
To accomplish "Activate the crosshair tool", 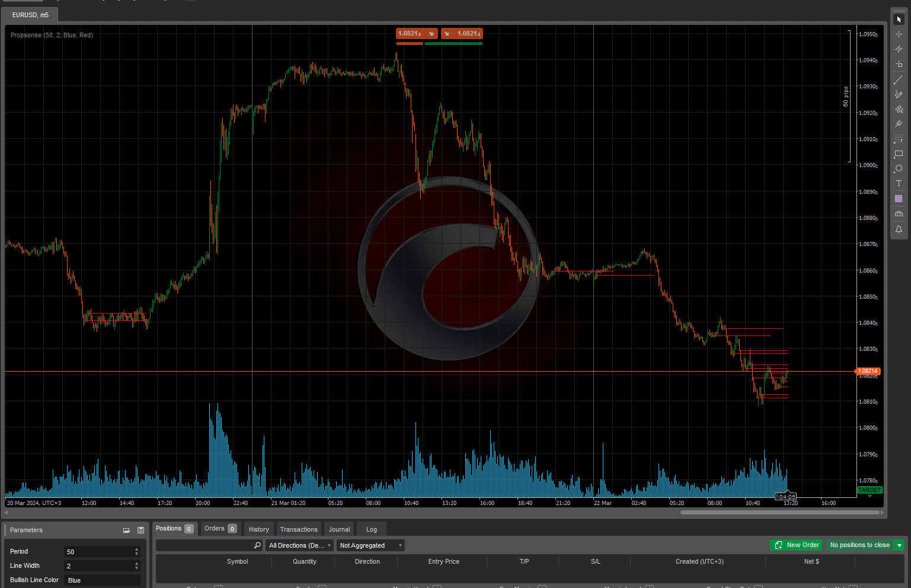I will coord(899,34).
